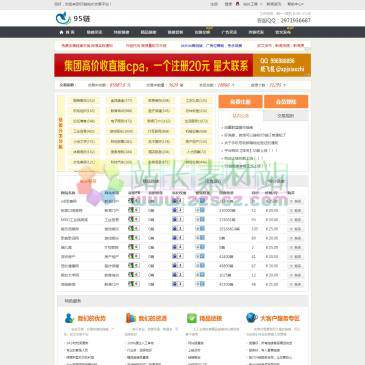Click the globe icon beside 大客户服务专区
This screenshot has width=365, height=365.
point(252,318)
